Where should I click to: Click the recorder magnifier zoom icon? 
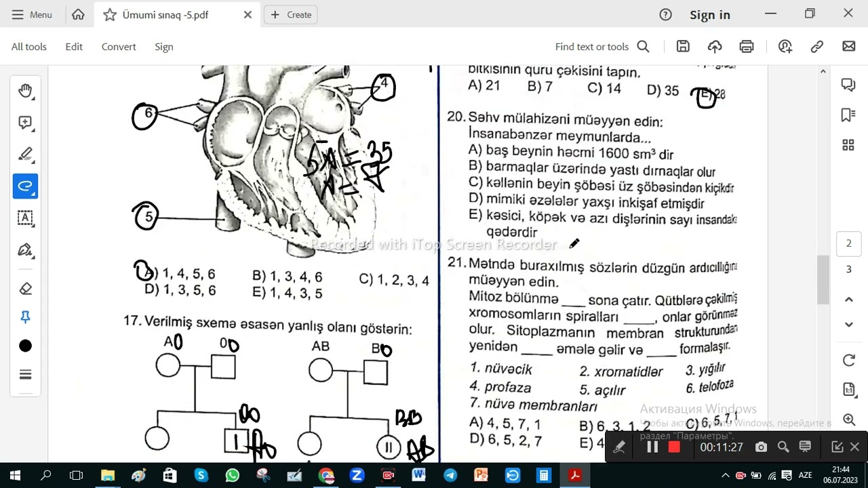click(x=783, y=447)
